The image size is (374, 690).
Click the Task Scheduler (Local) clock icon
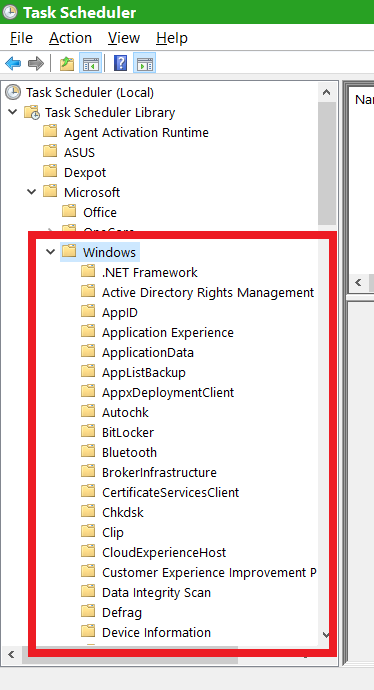(13, 92)
